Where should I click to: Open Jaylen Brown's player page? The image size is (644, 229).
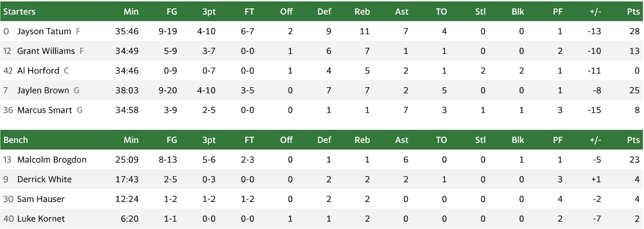tap(43, 90)
